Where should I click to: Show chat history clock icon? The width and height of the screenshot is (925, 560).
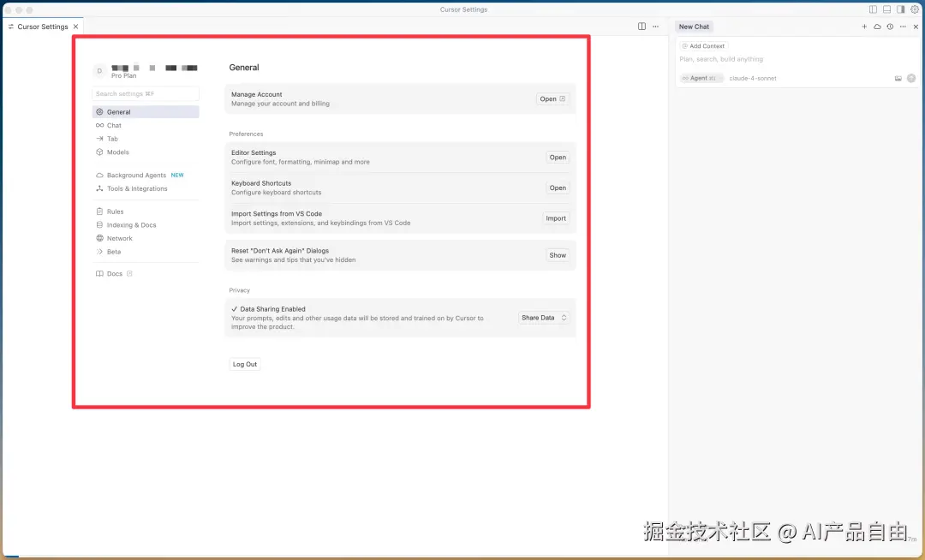pos(890,27)
